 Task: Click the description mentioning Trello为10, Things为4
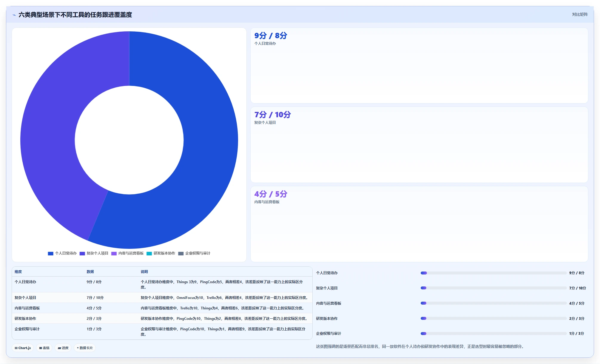pos(223,308)
